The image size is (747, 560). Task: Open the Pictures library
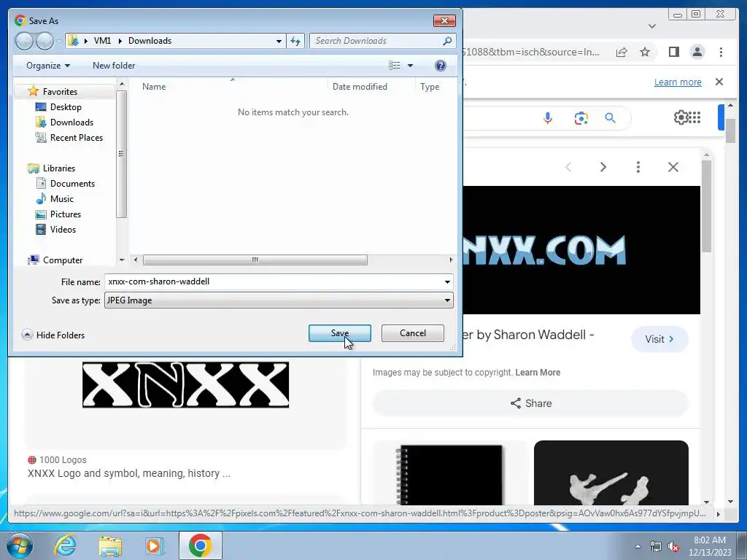[x=65, y=214]
